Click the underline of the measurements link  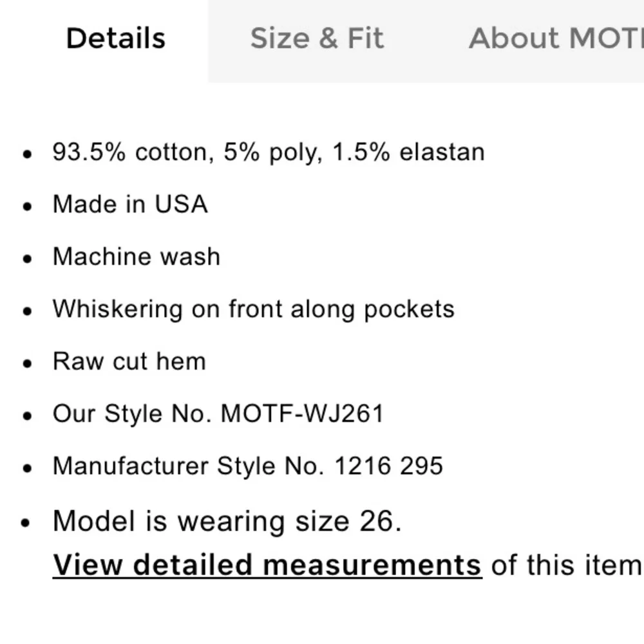267,579
